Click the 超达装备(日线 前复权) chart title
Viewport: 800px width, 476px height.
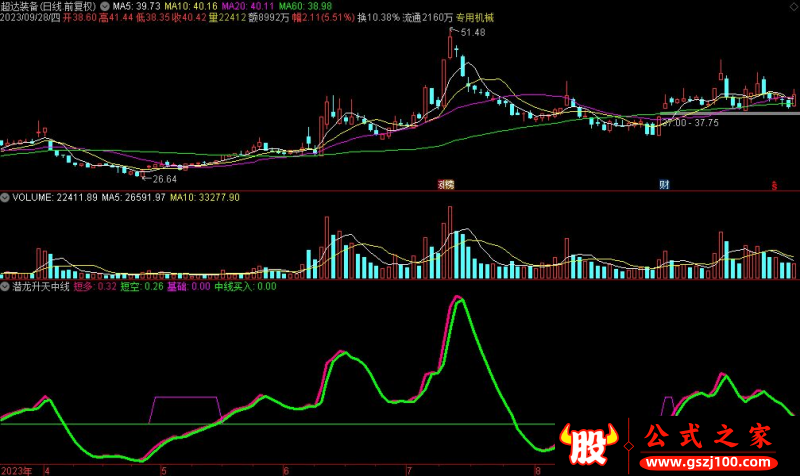pos(48,7)
